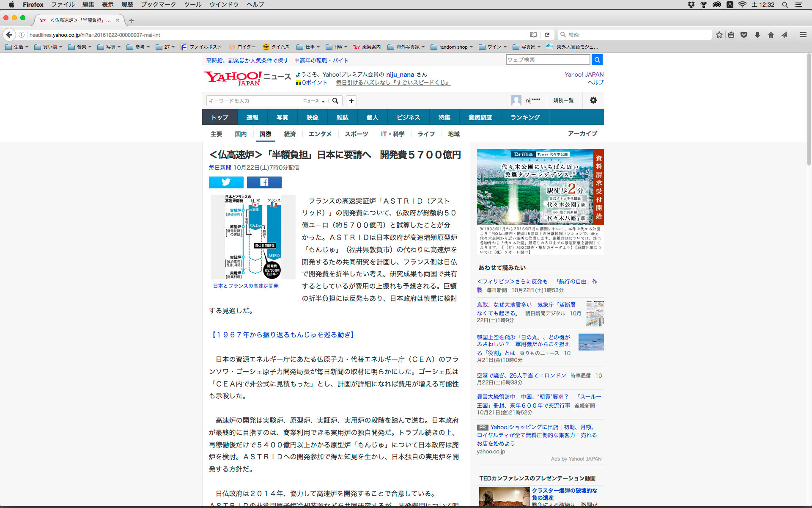
Task: Switch to ランキング tab
Action: point(525,117)
